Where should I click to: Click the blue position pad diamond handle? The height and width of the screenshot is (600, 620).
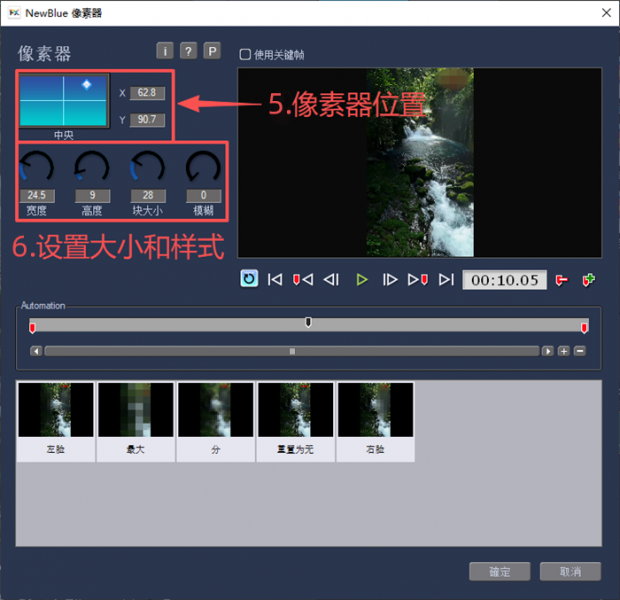tap(87, 85)
